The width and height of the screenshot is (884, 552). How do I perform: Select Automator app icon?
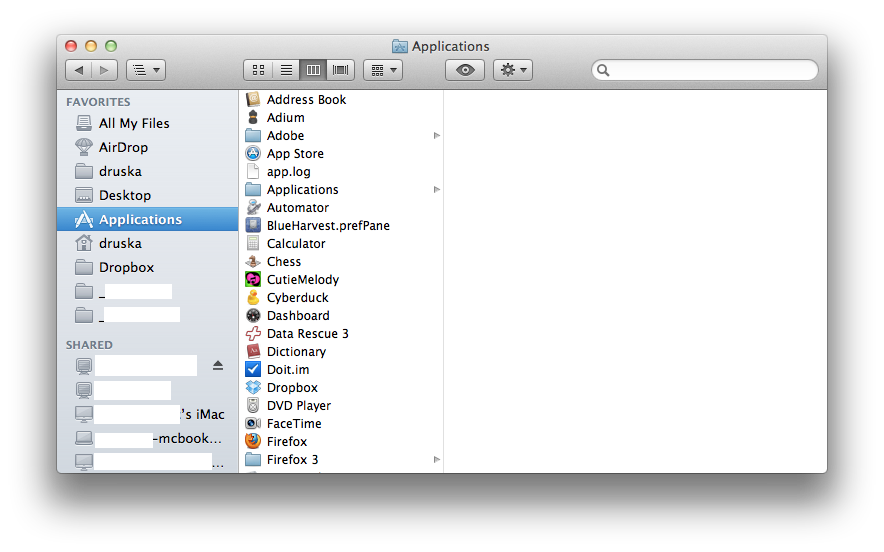tap(253, 207)
